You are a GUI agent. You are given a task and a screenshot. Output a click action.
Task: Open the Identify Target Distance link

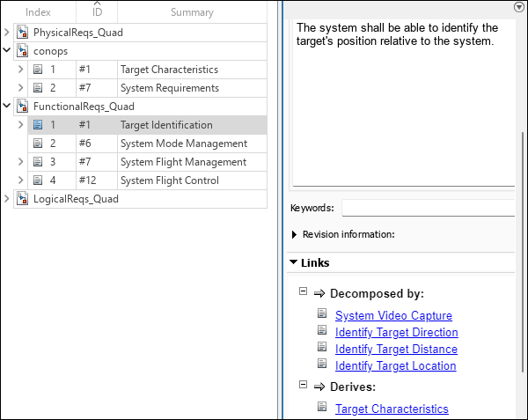395,349
